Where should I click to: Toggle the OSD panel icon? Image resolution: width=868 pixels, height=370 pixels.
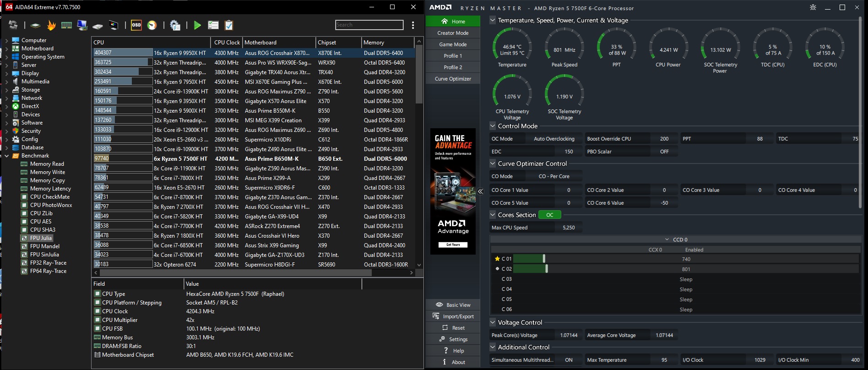(x=136, y=25)
